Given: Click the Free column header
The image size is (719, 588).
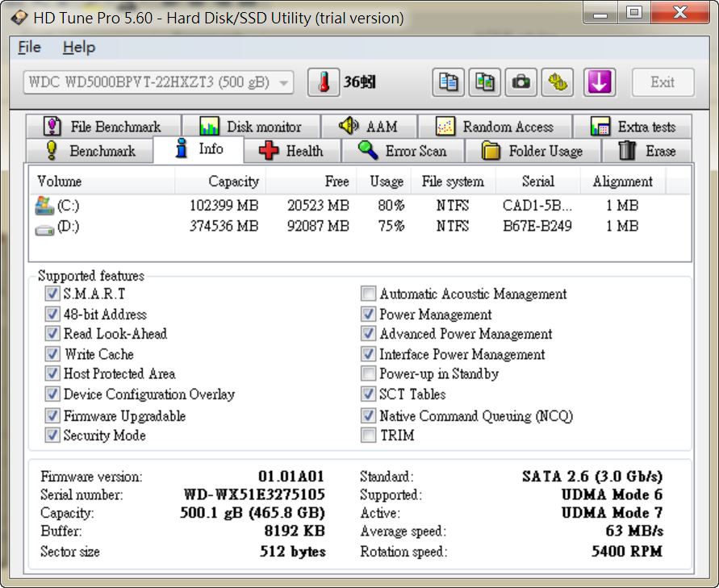Looking at the screenshot, I should [311, 181].
